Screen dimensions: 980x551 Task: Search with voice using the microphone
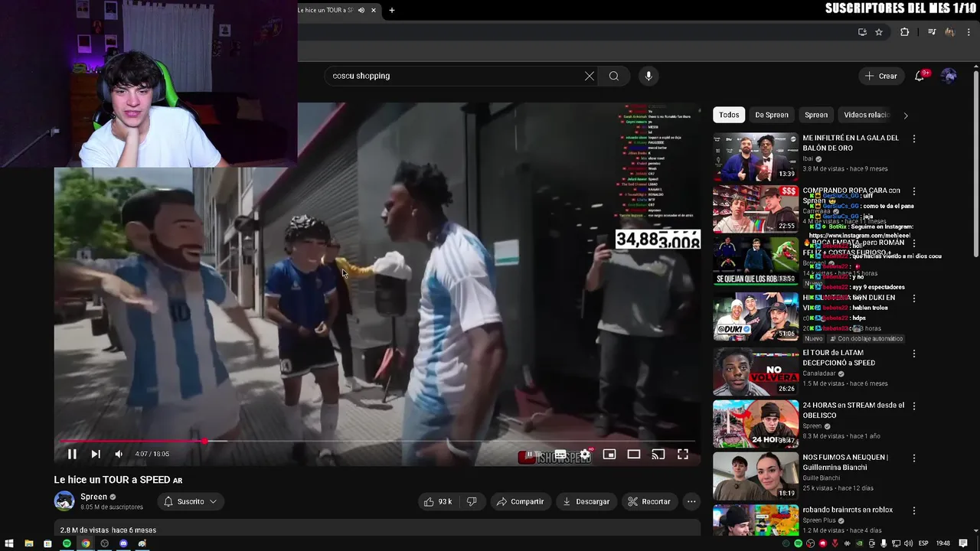click(648, 76)
